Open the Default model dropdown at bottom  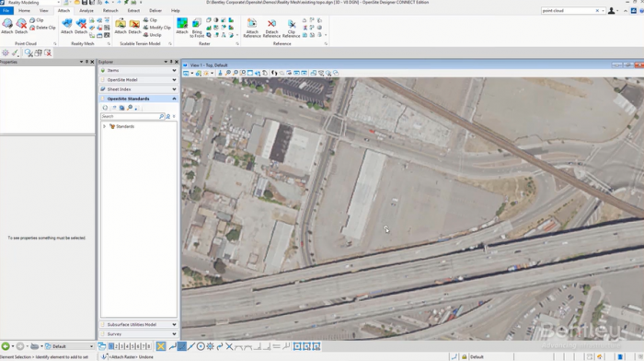coord(69,346)
